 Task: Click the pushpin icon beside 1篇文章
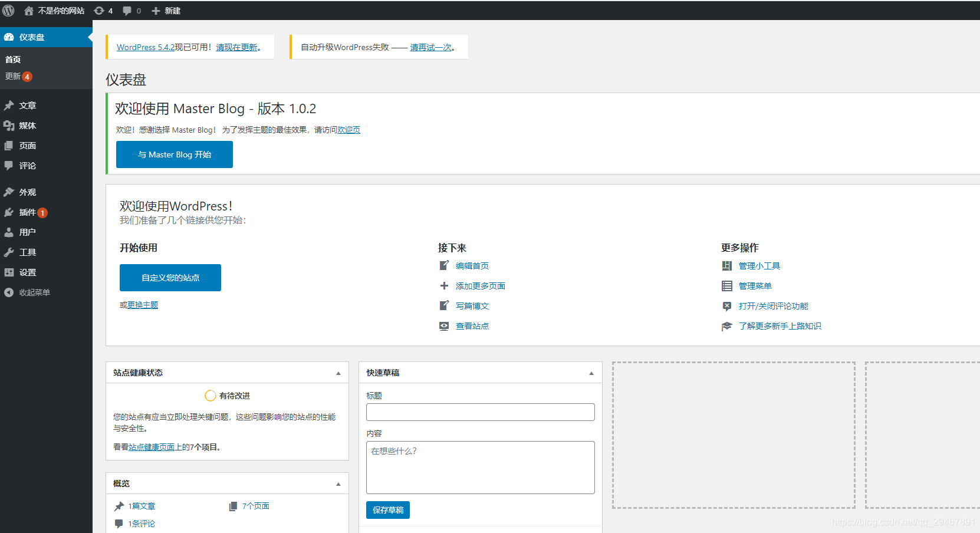(x=119, y=506)
